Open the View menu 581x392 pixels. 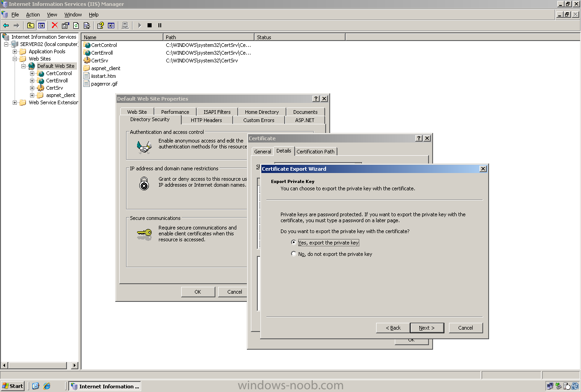52,15
